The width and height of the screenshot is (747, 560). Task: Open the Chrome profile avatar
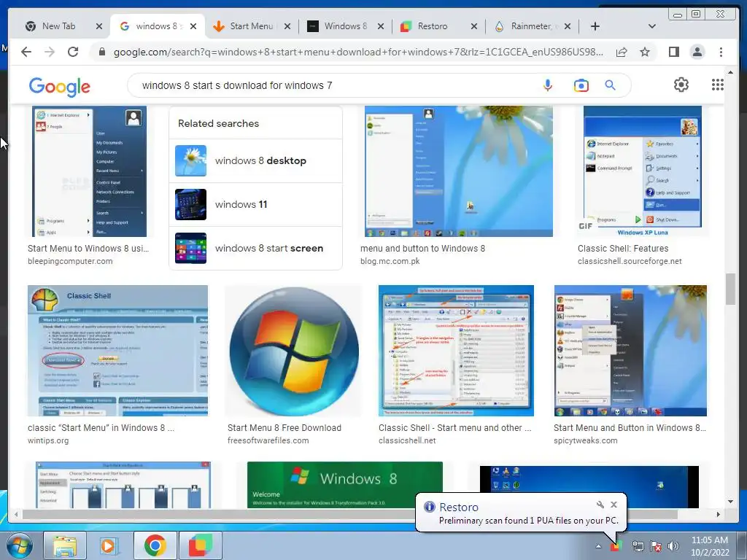697,52
